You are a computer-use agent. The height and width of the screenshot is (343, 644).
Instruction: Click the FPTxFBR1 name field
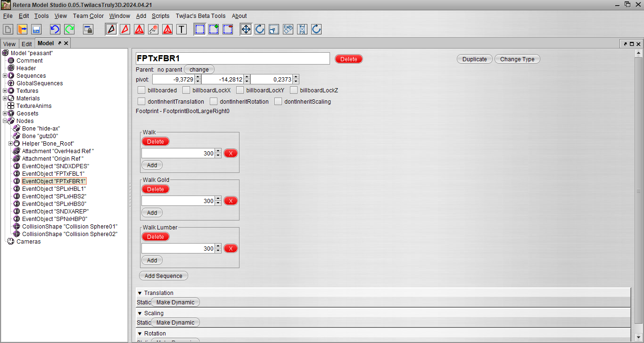tap(232, 58)
